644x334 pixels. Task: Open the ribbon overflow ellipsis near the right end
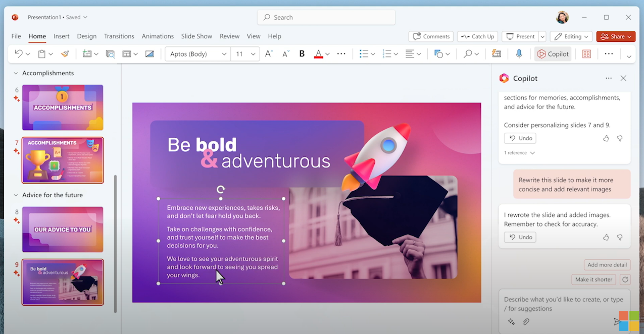coord(609,53)
